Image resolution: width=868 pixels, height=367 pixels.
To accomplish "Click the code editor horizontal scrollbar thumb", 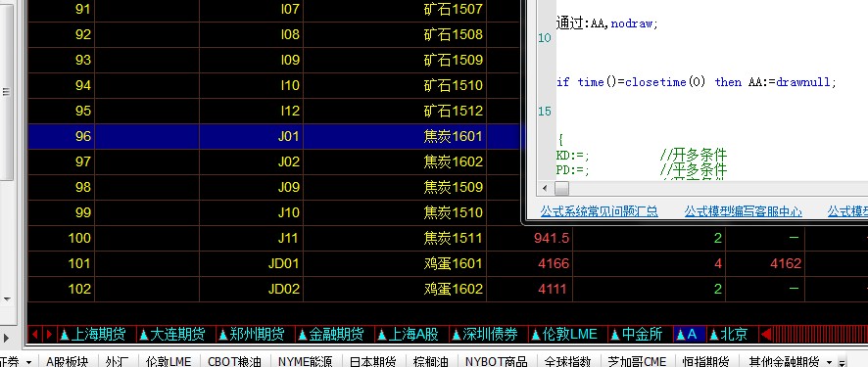I will (562, 189).
